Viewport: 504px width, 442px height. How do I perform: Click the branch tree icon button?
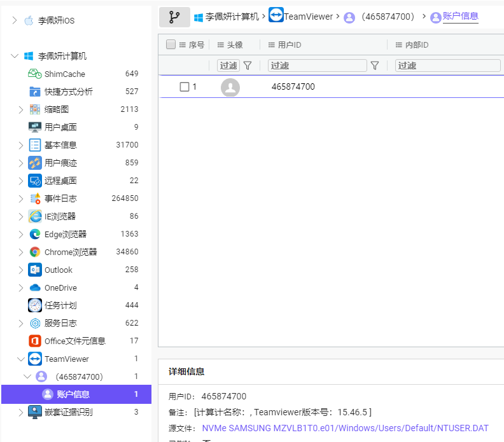174,17
